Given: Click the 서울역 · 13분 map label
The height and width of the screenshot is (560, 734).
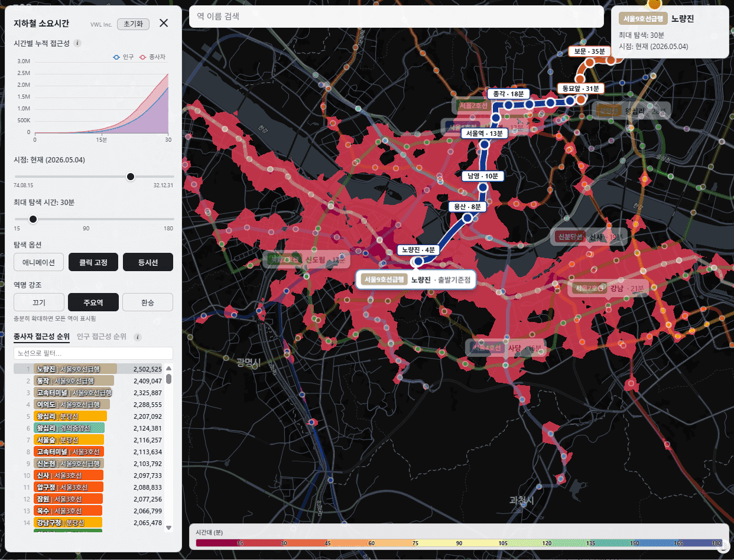Looking at the screenshot, I should click(484, 134).
